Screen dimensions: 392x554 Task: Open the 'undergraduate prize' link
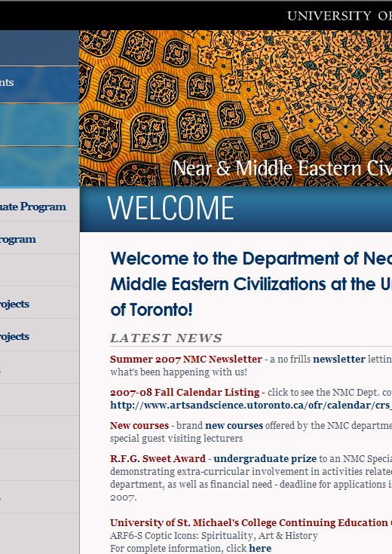[265, 458]
